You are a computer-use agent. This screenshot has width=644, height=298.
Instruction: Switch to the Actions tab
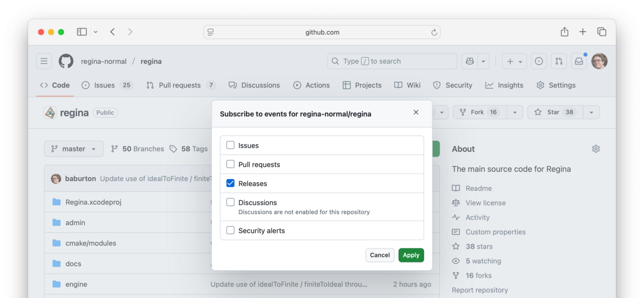click(x=311, y=85)
